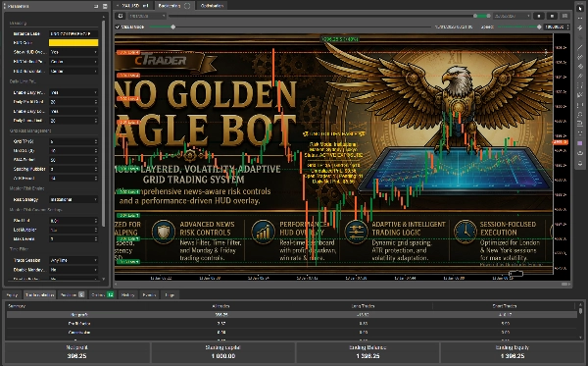Open the Equity tab
The width and height of the screenshot is (588, 366).
click(13, 294)
